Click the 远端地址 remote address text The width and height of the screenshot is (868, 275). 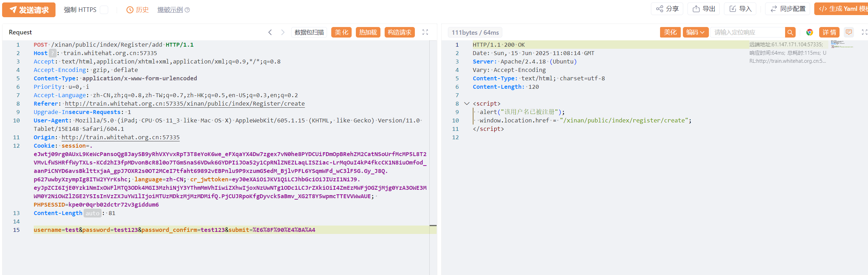tap(786, 44)
